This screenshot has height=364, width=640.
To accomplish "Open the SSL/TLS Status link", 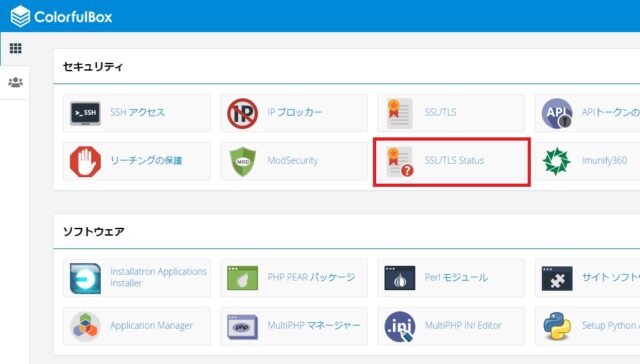I will (454, 160).
